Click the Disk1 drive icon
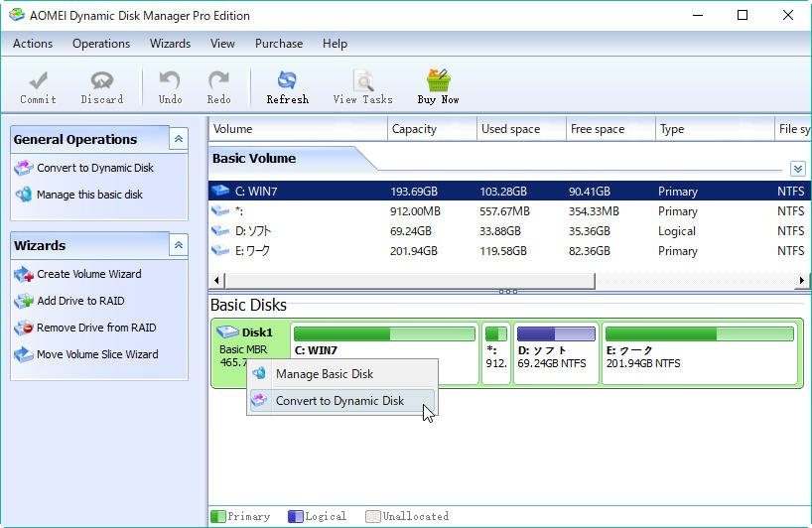The height and width of the screenshot is (528, 812). coord(227,331)
